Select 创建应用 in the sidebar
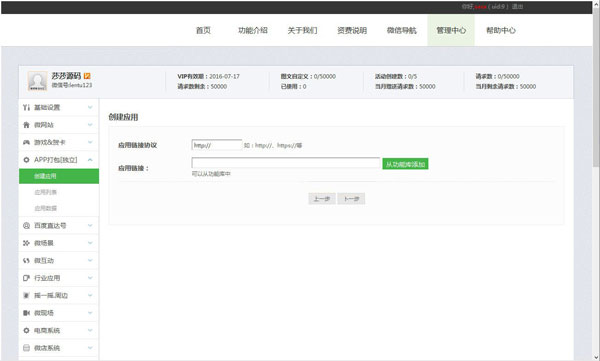 pyautogui.click(x=59, y=176)
